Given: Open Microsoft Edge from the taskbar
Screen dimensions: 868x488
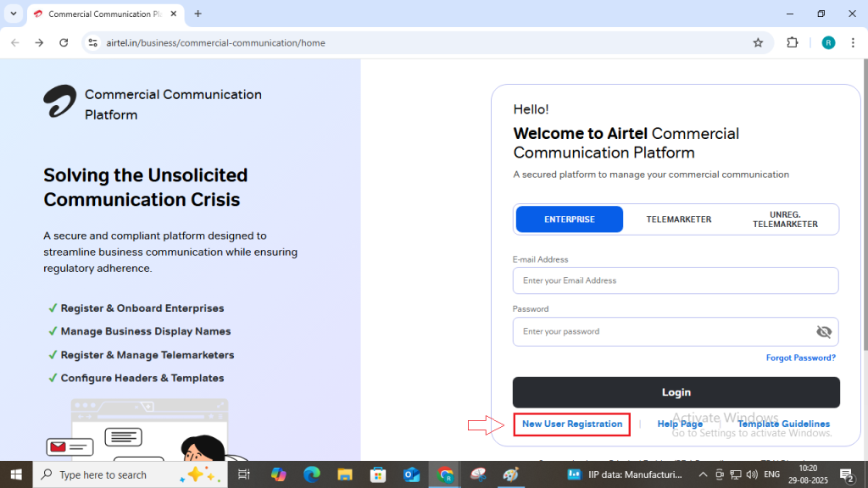Looking at the screenshot, I should point(312,474).
